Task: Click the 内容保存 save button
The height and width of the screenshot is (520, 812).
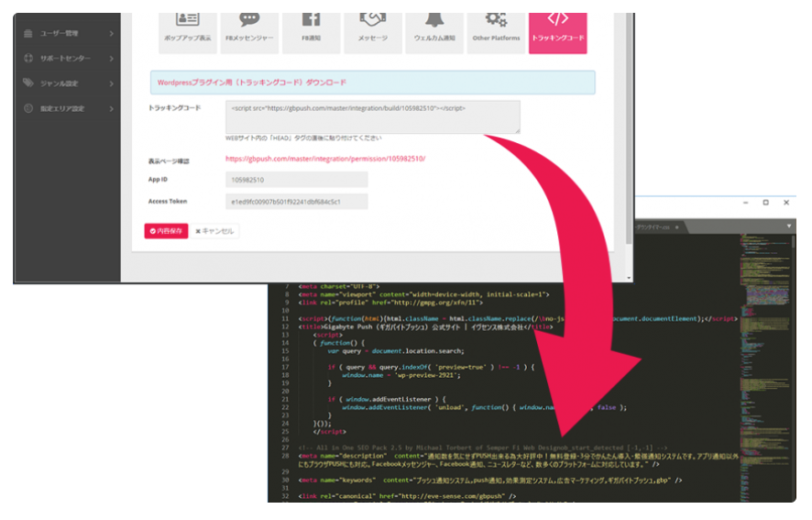Action: click(x=166, y=231)
